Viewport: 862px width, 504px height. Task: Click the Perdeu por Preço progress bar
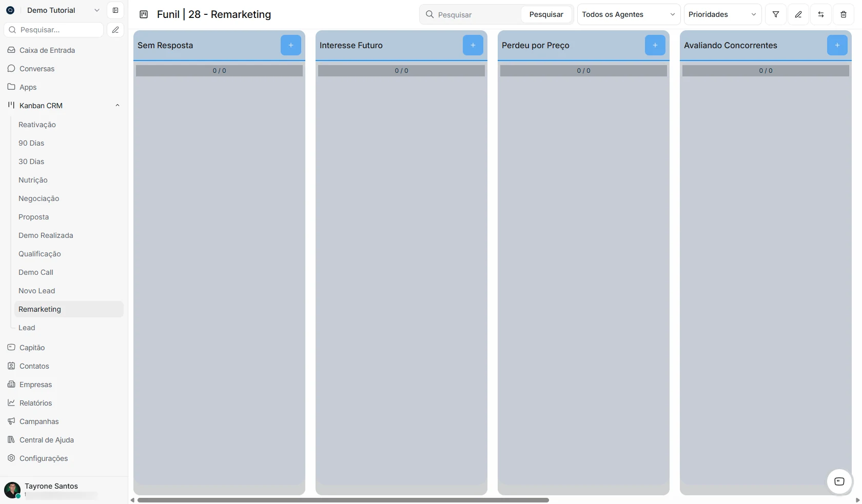tap(583, 71)
